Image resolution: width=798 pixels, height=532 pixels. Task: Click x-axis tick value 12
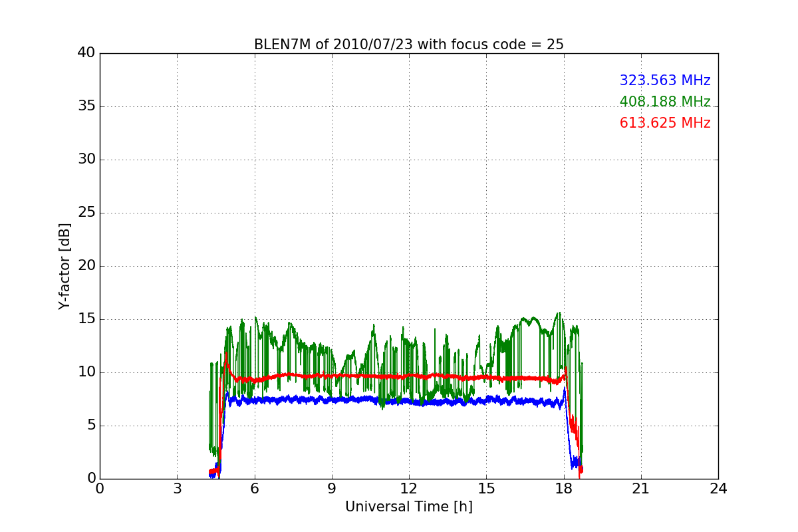409,489
